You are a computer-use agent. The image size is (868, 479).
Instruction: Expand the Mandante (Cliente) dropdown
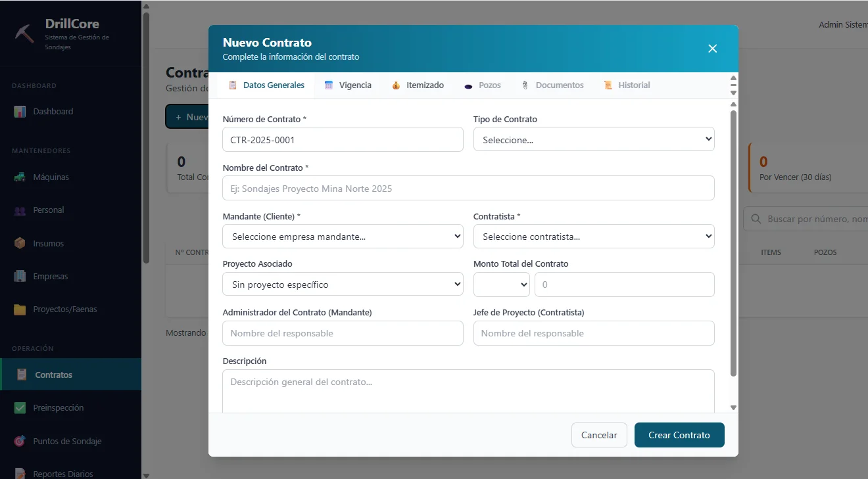(x=343, y=237)
